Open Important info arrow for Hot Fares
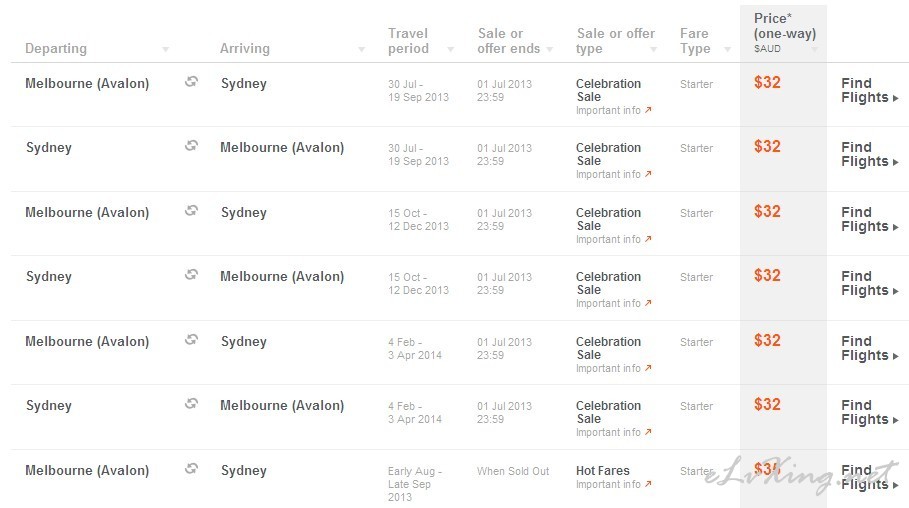The height and width of the screenshot is (508, 909). coord(648,484)
